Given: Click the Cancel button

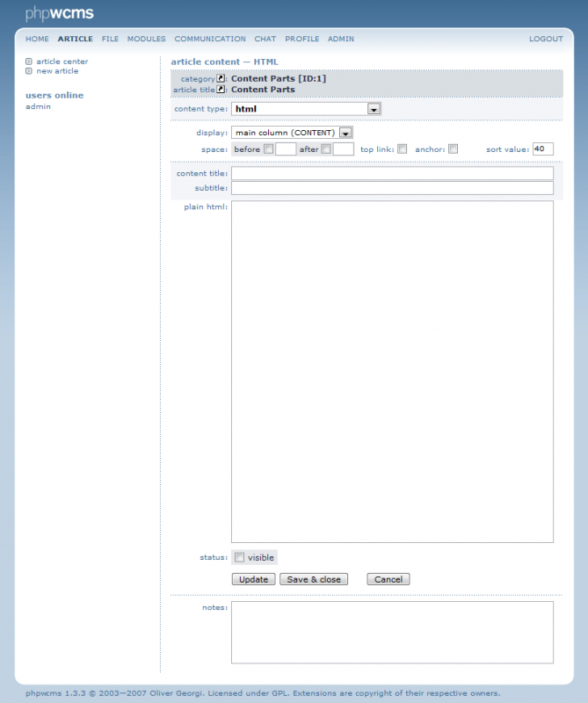Looking at the screenshot, I should point(388,579).
